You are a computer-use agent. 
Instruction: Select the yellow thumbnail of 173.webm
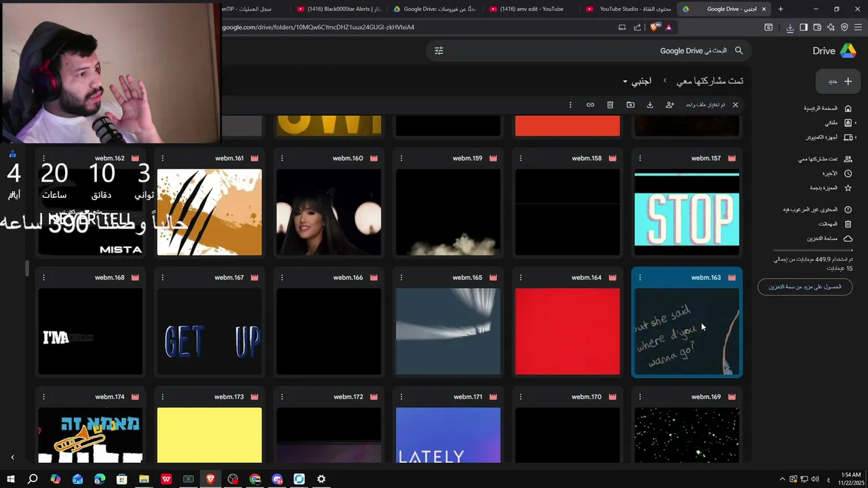(x=210, y=435)
